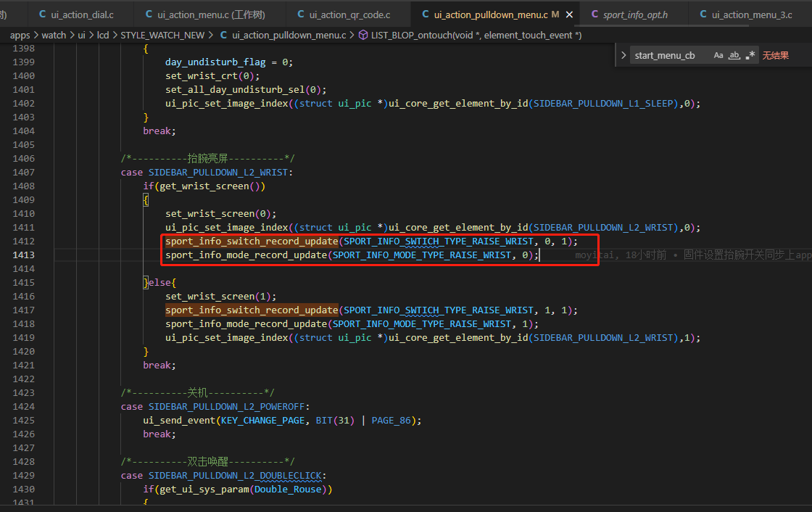Open the sport_info_opt.h tab

click(x=635, y=15)
